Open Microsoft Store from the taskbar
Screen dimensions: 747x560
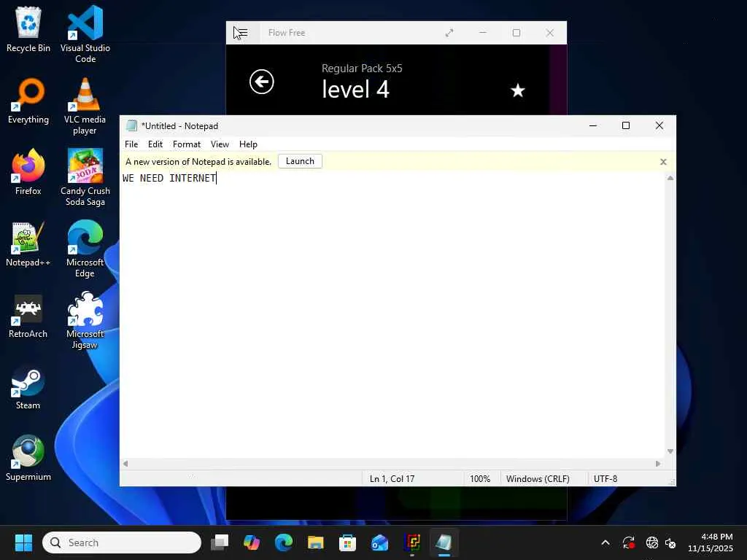tap(347, 542)
